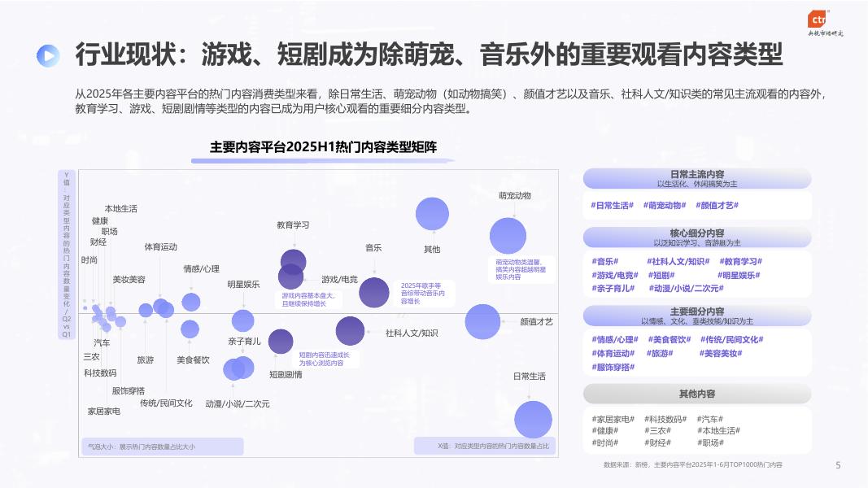Screen dimensions: 868x488
Task: Select the #科技数码# hashtag
Action: pyautogui.click(x=665, y=420)
